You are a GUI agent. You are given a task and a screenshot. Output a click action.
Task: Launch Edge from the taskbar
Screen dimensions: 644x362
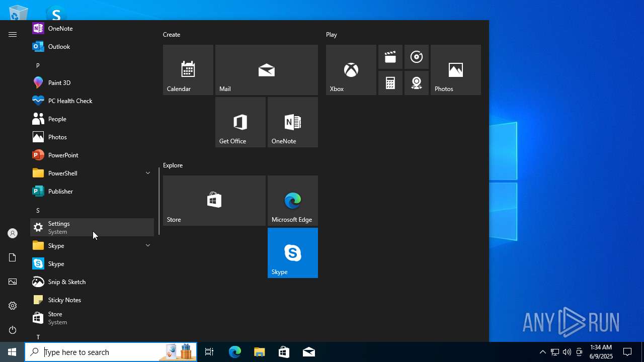(235, 352)
